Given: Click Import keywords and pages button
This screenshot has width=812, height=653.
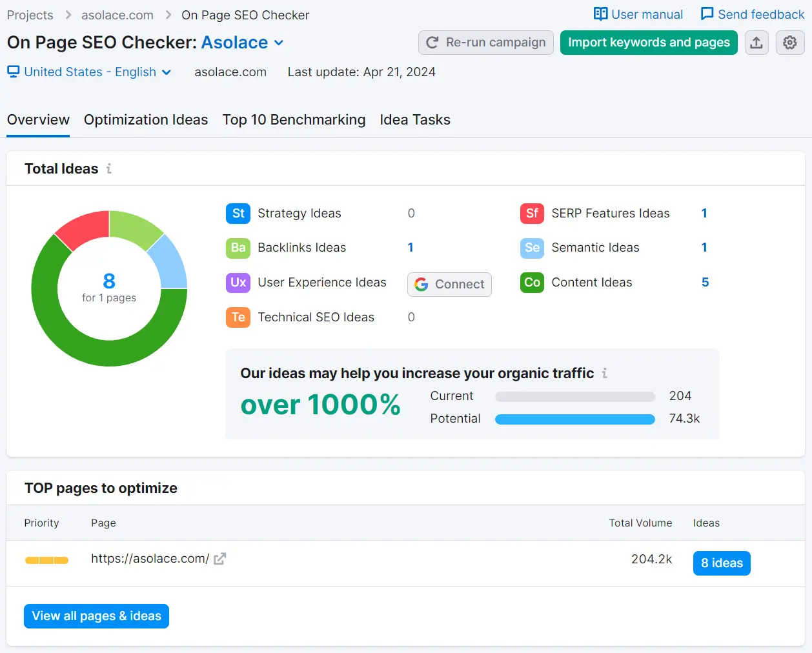Looking at the screenshot, I should [x=649, y=43].
